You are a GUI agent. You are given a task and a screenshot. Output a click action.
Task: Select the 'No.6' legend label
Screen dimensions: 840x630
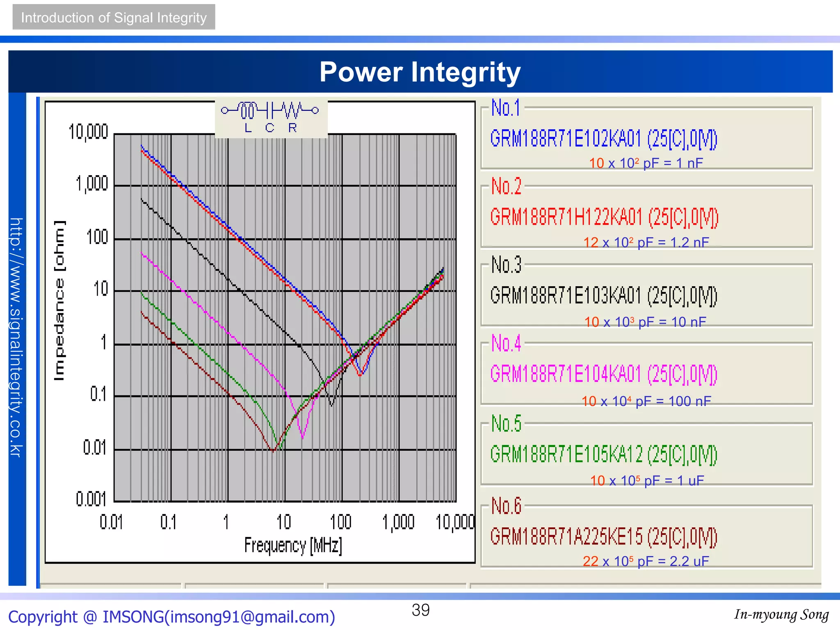[x=507, y=506]
